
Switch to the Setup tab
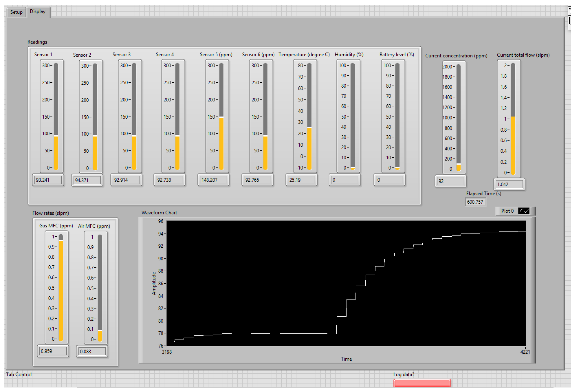[16, 12]
